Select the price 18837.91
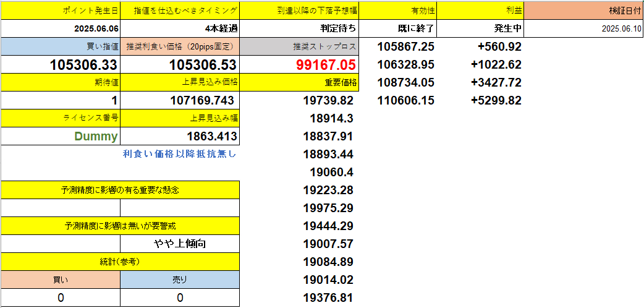644x308 pixels. 328,136
